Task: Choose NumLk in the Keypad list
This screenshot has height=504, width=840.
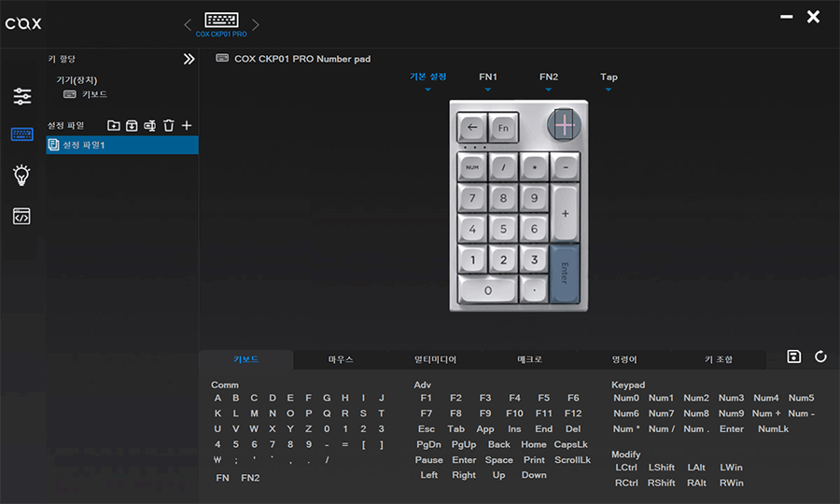Action: (773, 429)
